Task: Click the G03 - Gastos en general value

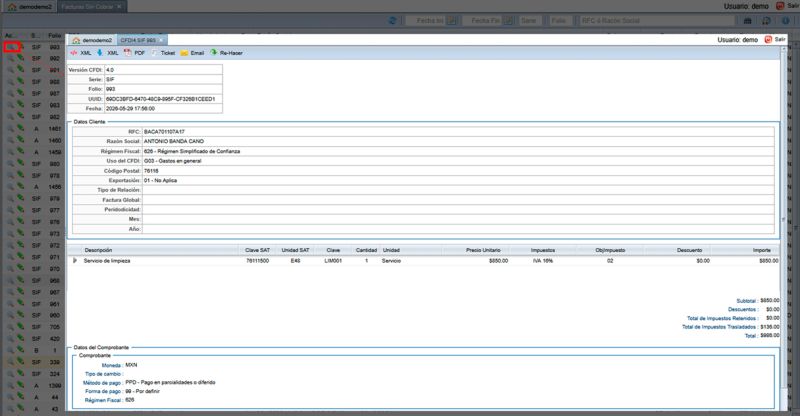Action: tap(172, 161)
